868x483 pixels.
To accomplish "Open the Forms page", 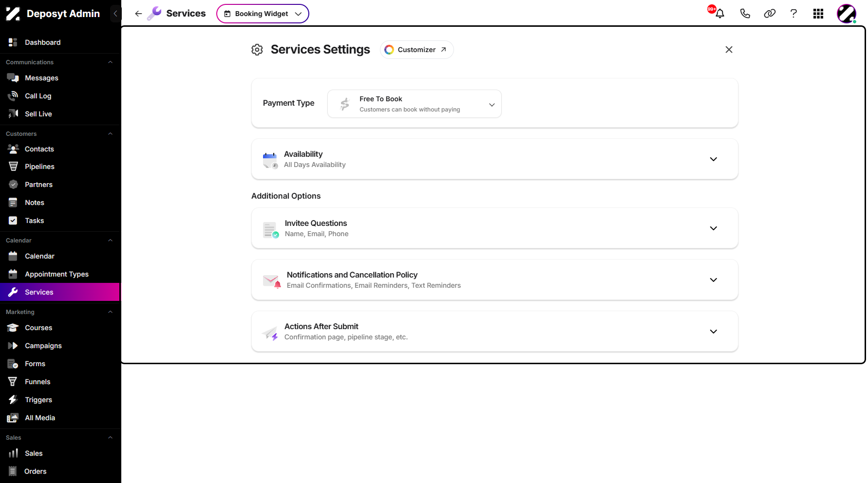I will pyautogui.click(x=60, y=364).
